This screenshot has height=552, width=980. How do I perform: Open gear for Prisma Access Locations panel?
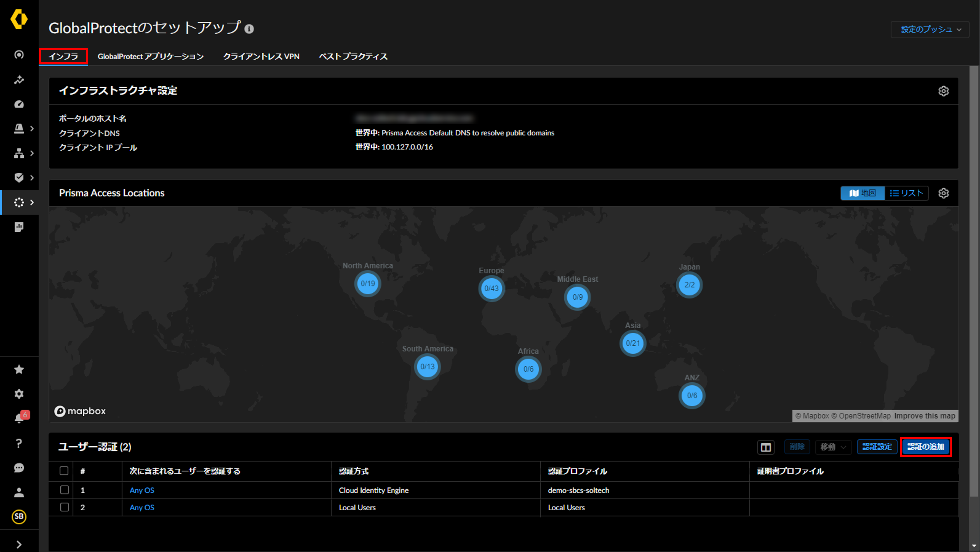click(943, 193)
